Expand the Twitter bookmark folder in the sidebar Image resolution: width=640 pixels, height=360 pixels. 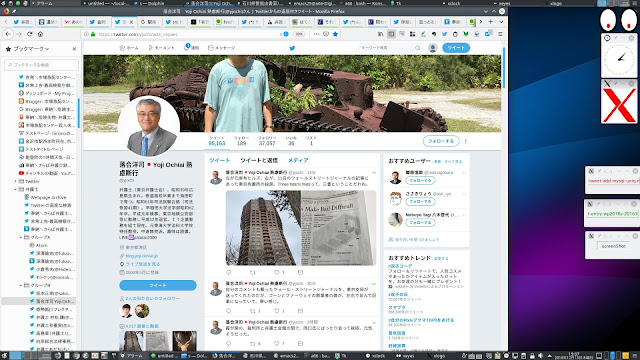point(16,181)
